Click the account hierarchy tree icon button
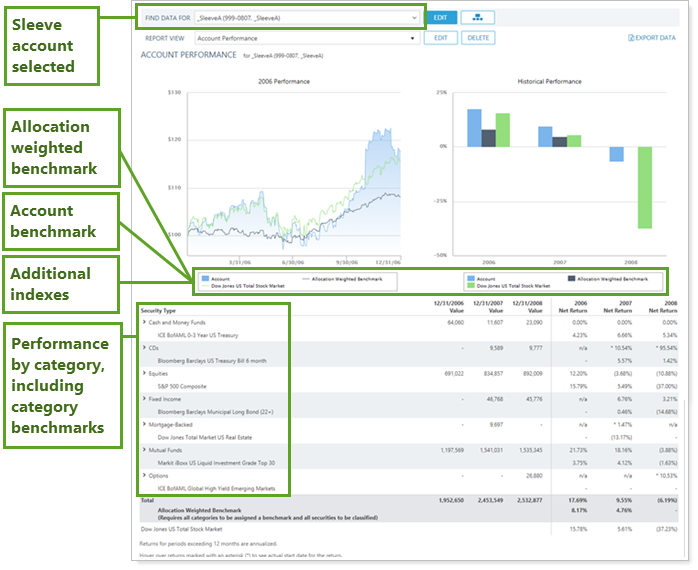 coord(477,17)
